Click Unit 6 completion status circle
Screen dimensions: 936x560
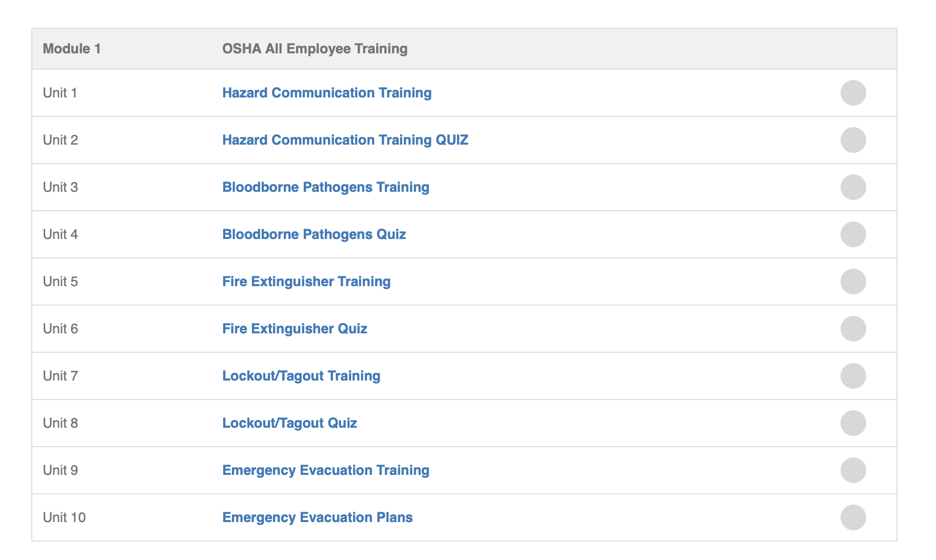(x=853, y=329)
